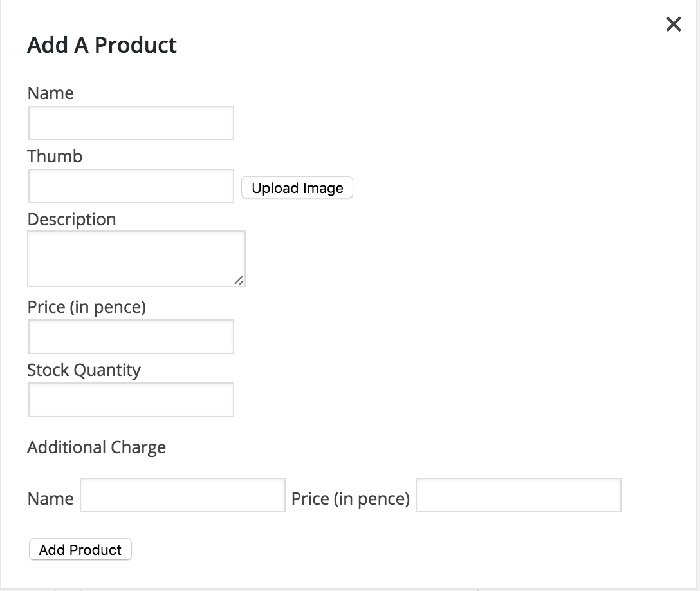Close the Add A Product dialog
The image size is (700, 591).
[673, 24]
